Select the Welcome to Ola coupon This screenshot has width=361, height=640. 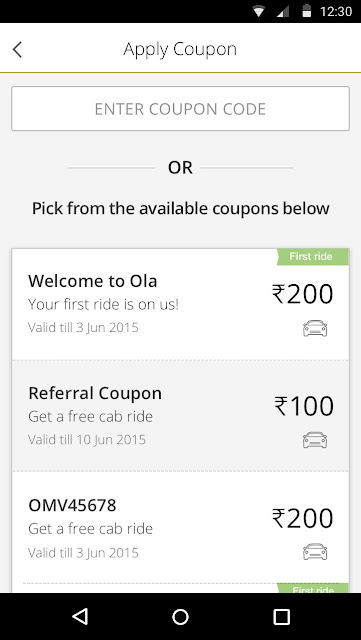click(180, 304)
